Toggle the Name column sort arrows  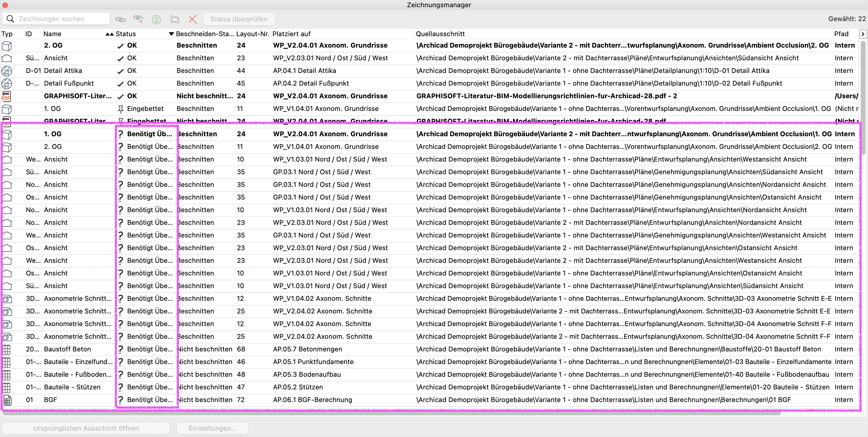coord(109,34)
